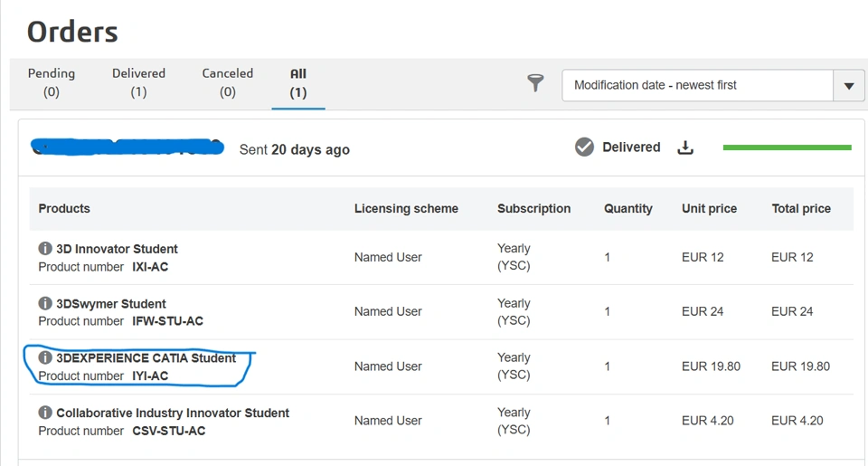The width and height of the screenshot is (868, 466).
Task: Click the Total price column header
Action: pyautogui.click(x=800, y=208)
